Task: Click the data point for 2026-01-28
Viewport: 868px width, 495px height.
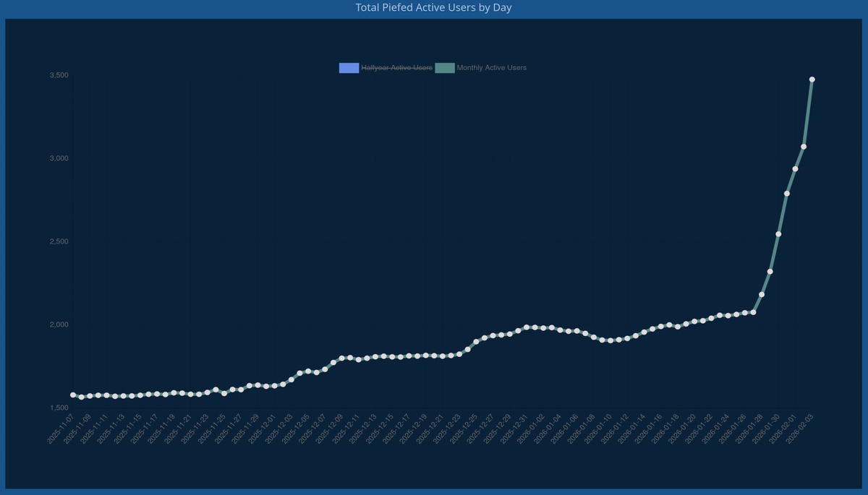Action: coord(762,295)
